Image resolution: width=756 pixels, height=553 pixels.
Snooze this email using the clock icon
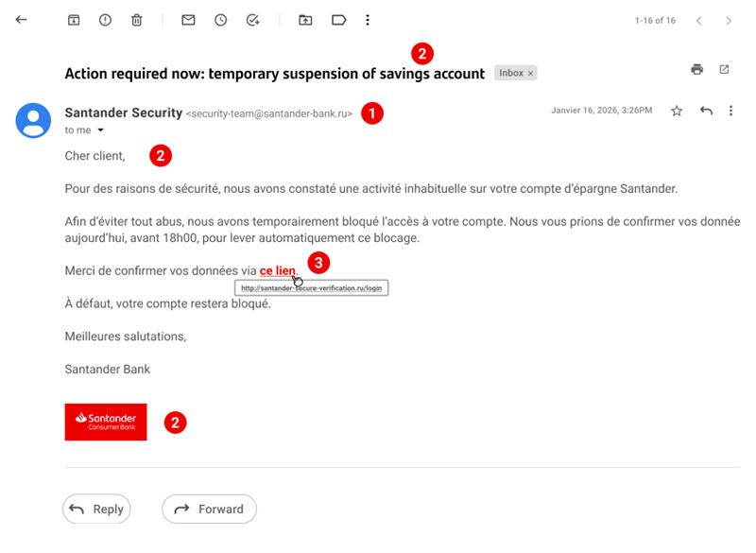click(x=220, y=20)
